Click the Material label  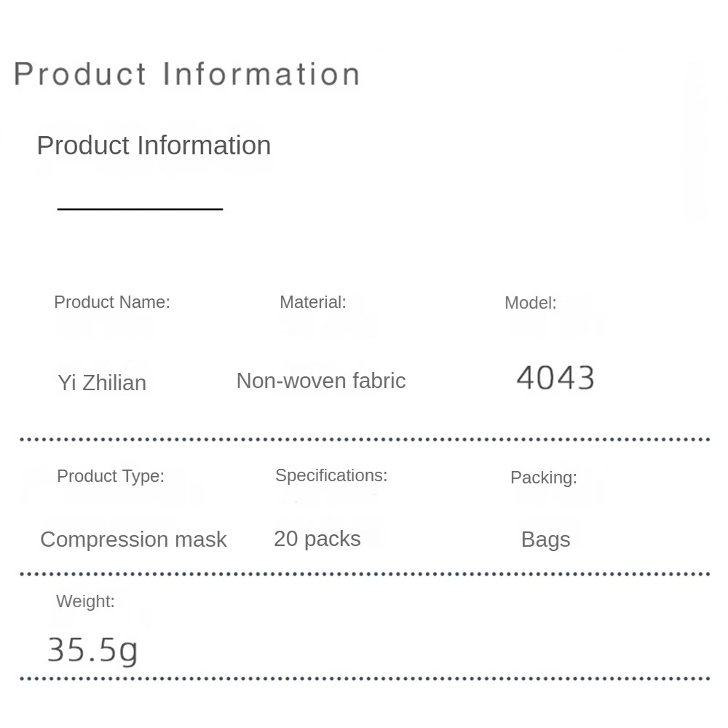point(313,302)
